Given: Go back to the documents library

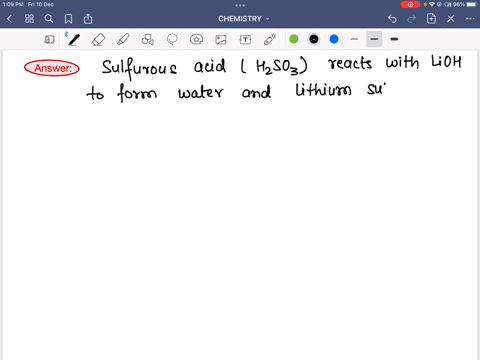Looking at the screenshot, I should pyautogui.click(x=9, y=19).
